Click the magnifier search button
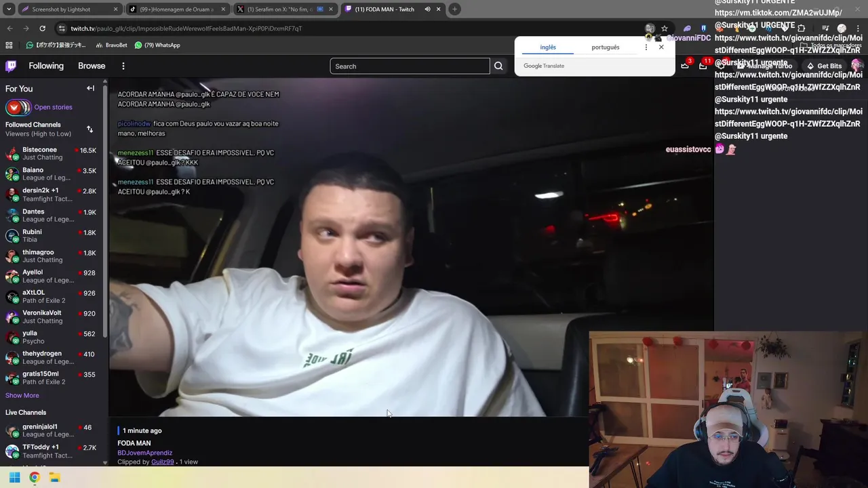Viewport: 868px width, 488px height. pos(498,66)
